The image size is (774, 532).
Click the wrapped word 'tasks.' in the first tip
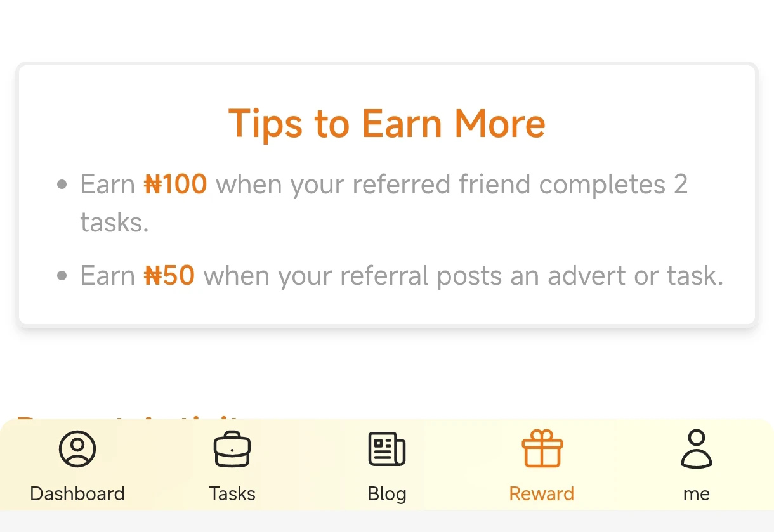114,223
